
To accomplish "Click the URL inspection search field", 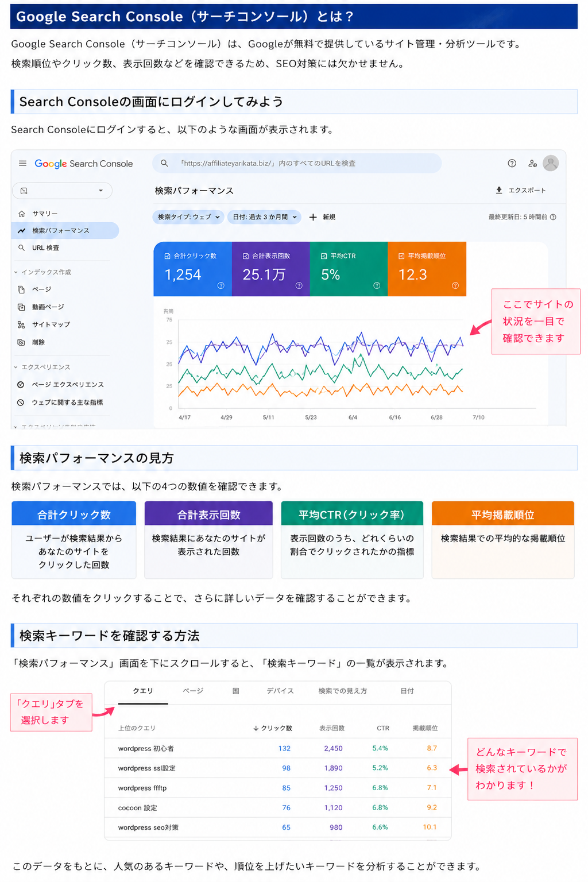I will pyautogui.click(x=297, y=163).
